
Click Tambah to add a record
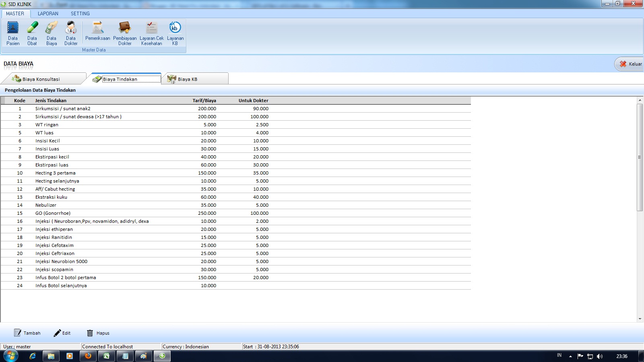pos(27,333)
